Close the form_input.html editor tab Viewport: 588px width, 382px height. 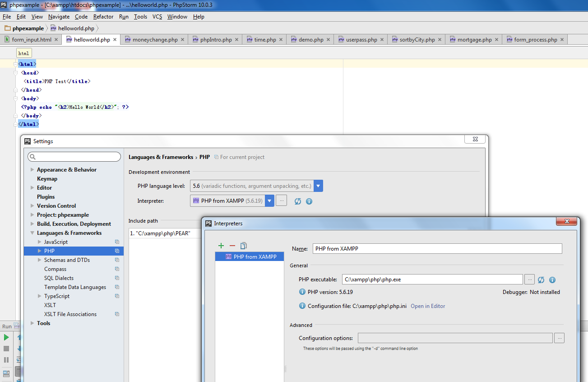[56, 40]
